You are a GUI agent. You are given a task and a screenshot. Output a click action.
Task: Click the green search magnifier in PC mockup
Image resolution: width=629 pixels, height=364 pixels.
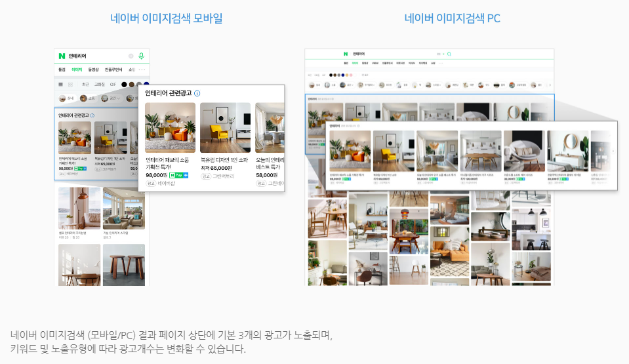pos(449,54)
